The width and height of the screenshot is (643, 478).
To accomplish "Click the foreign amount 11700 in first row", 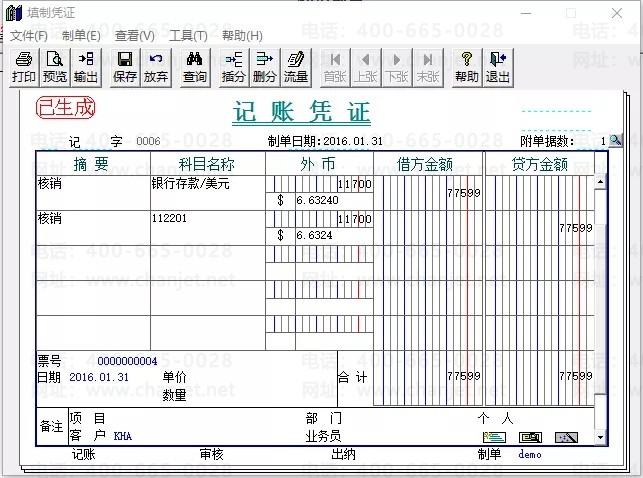I will tap(355, 184).
